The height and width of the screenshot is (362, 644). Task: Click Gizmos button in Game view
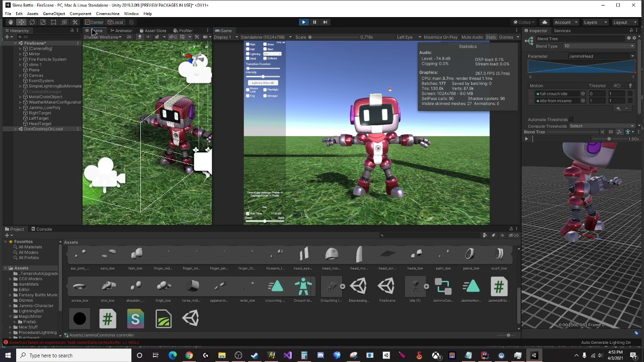(506, 37)
